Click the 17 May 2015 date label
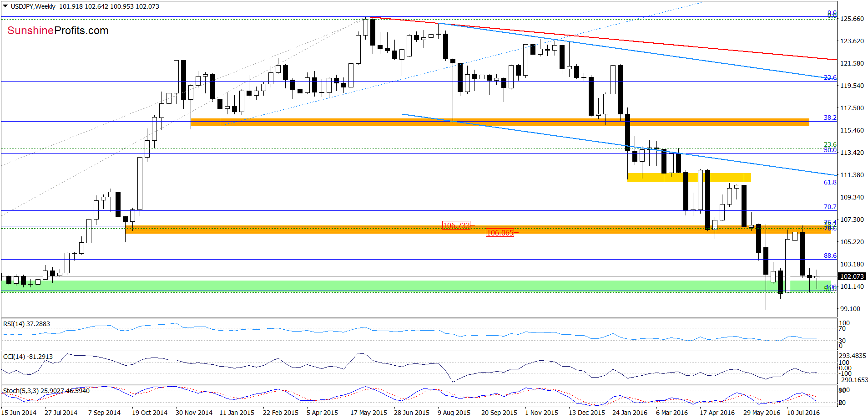 pos(368,413)
